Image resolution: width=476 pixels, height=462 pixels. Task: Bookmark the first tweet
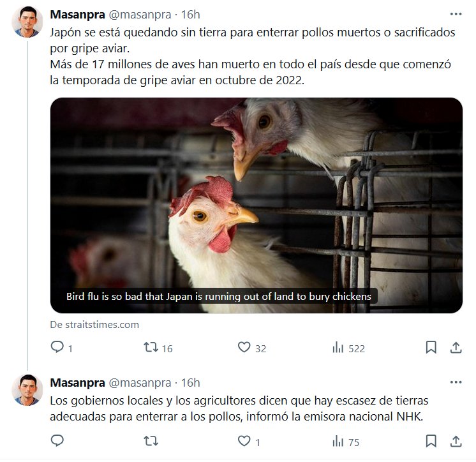point(431,347)
